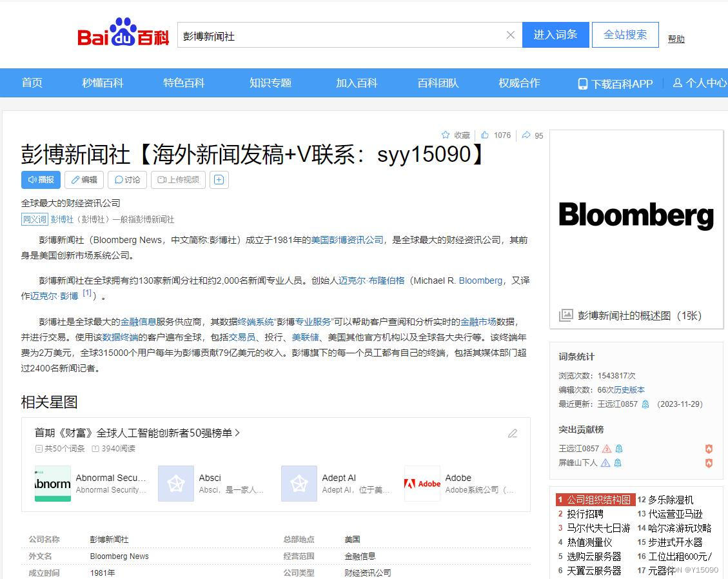Open hot item 天翼云服务器

click(594, 571)
